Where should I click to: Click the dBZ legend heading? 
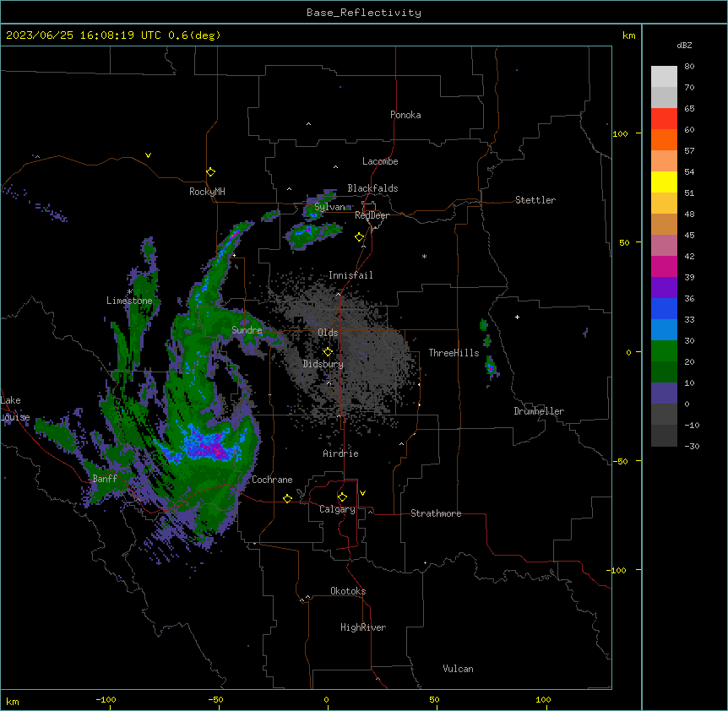pyautogui.click(x=684, y=45)
